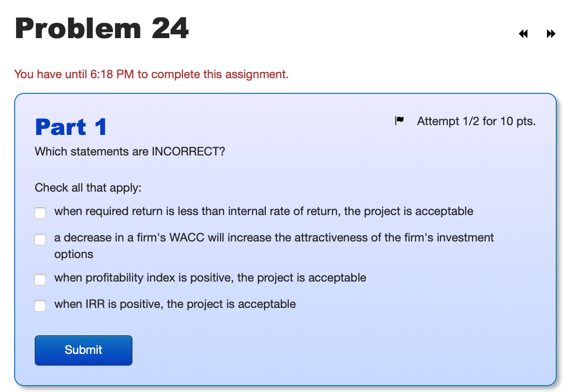Check the 'when IRR is positive' statement
Screen dimensions: 568x392
click(40, 306)
